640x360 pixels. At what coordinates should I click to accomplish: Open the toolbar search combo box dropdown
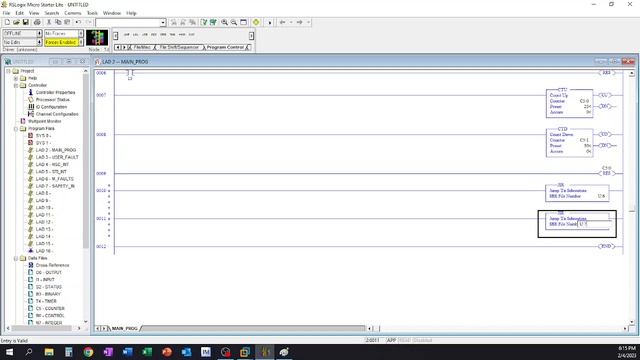(163, 22)
